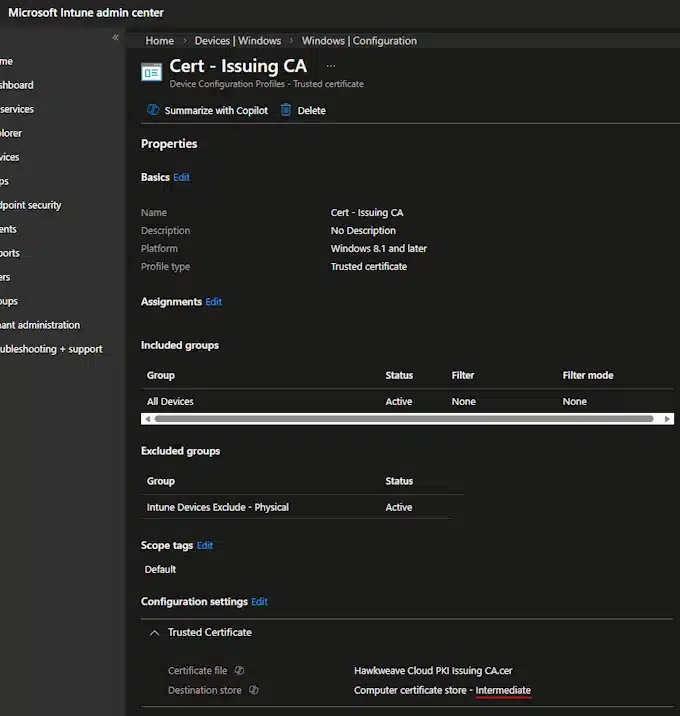Navigate to Devices | Windows breadcrumb
The image size is (680, 716).
click(x=237, y=41)
